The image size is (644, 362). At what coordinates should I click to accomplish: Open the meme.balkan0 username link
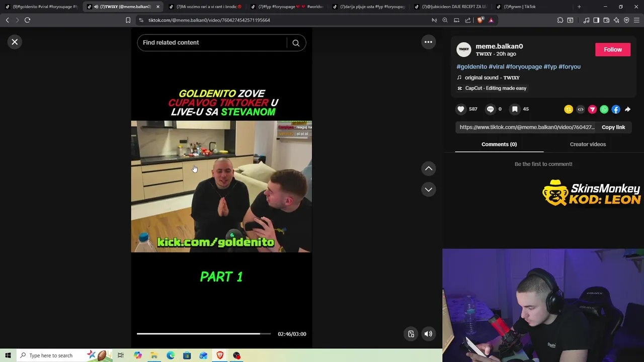tap(499, 46)
